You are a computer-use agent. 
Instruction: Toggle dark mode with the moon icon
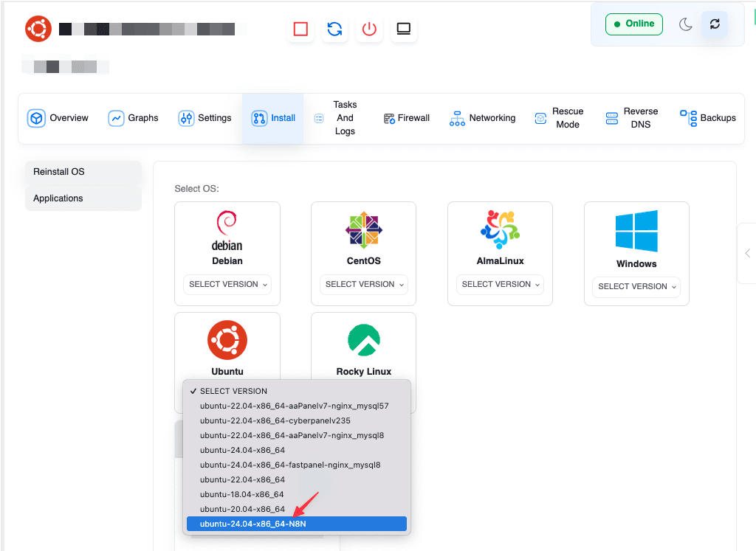tap(685, 24)
